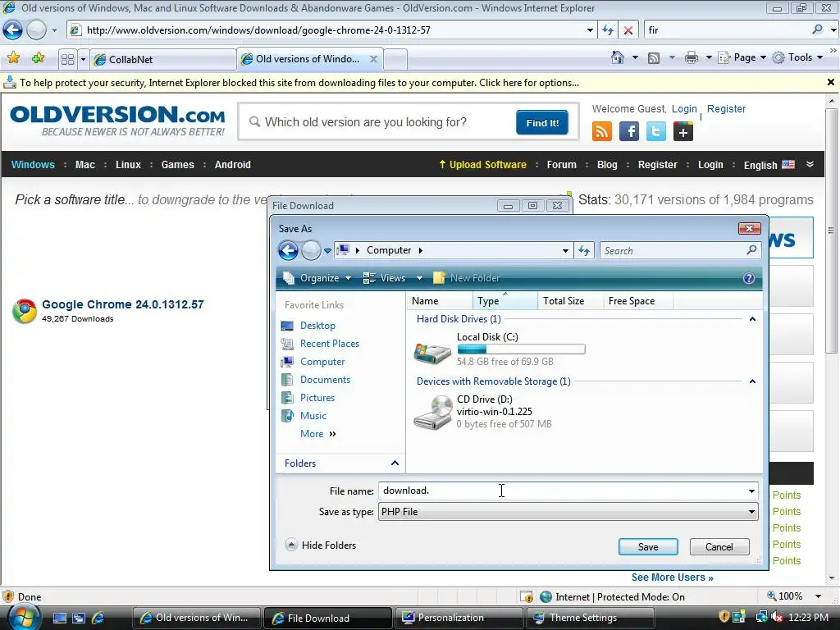
Task: Collapse Devices with Removable Storage group
Action: click(x=752, y=381)
